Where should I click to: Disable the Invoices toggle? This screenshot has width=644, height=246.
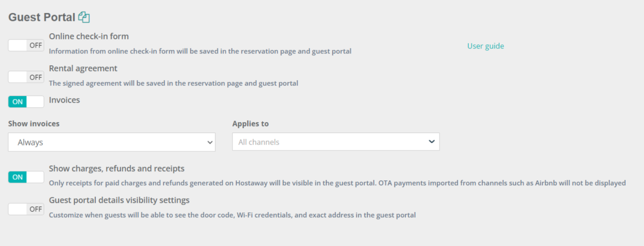[26, 101]
